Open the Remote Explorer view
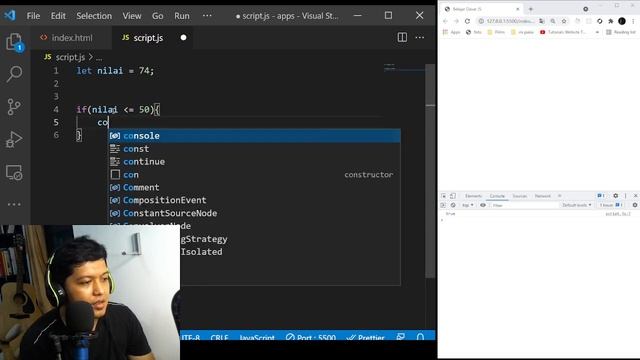 tap(14, 173)
